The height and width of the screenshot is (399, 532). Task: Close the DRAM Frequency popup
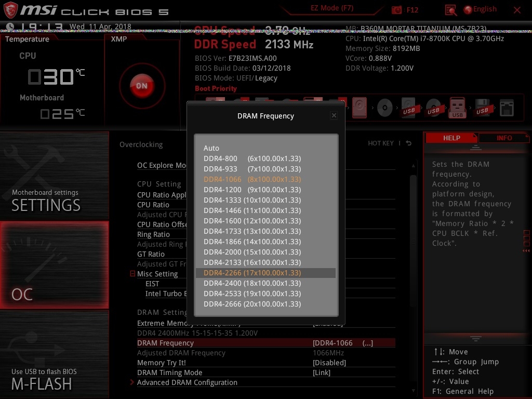pos(334,116)
